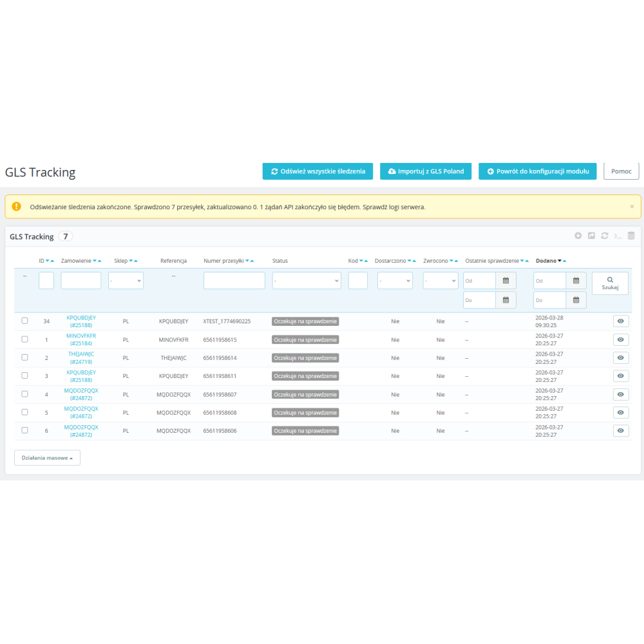Refresh the list using the panel refresh icon
Screen dimensions: 644x644
(x=605, y=236)
